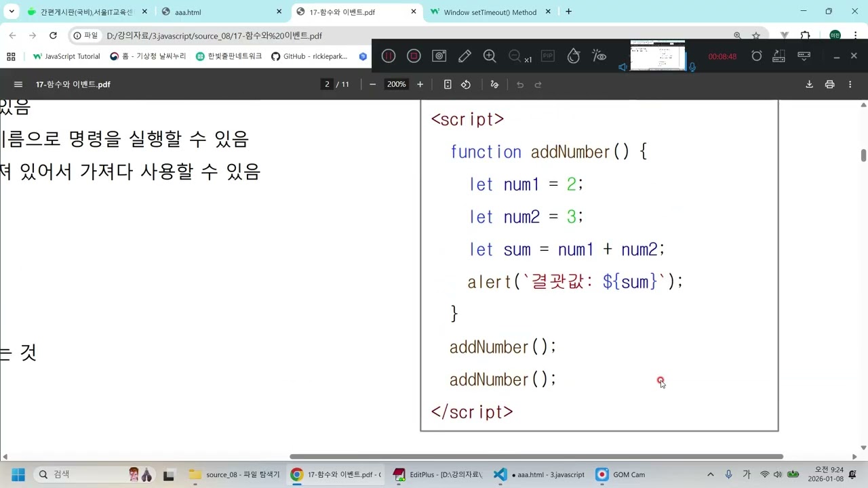Rotate the PDF counterclockwise

click(466, 85)
